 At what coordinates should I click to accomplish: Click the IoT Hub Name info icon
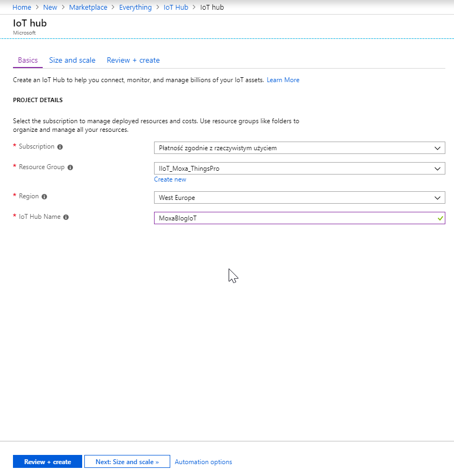click(66, 217)
